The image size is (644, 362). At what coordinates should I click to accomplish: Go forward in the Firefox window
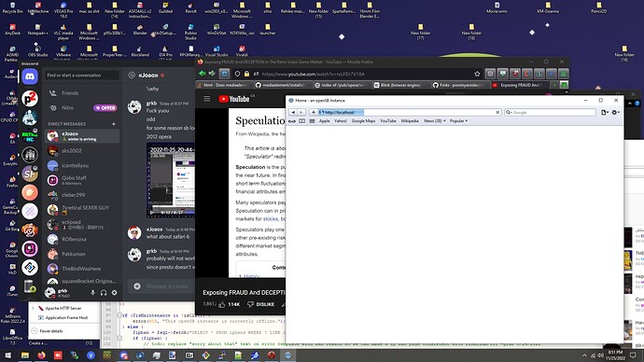[x=212, y=74]
